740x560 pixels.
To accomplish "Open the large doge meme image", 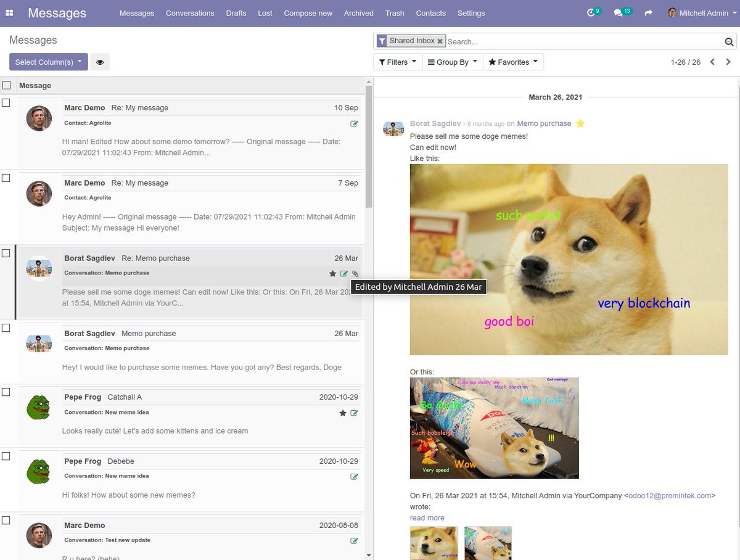I will coord(569,260).
